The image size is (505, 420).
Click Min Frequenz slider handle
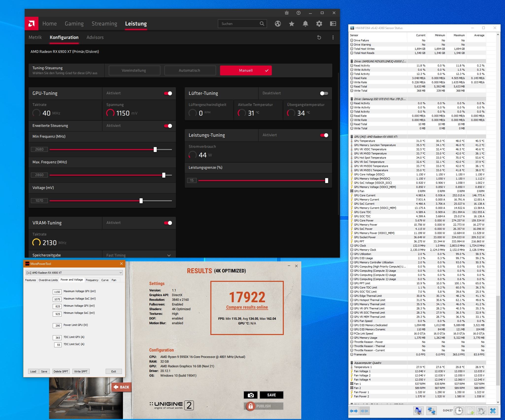[x=155, y=150]
